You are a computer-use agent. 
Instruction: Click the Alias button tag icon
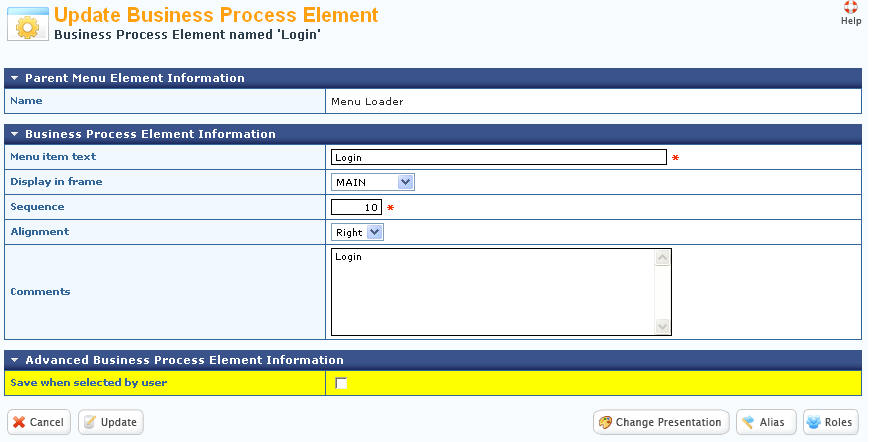coord(748,422)
